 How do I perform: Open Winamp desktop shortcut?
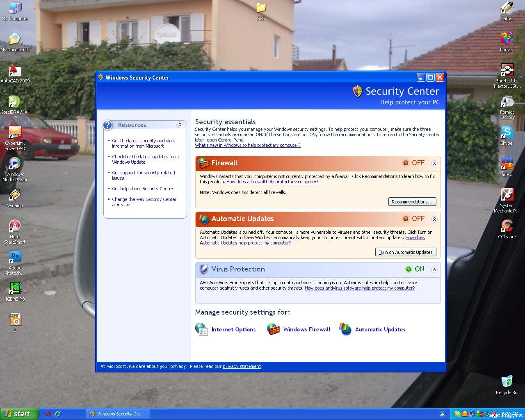pyautogui.click(x=15, y=198)
